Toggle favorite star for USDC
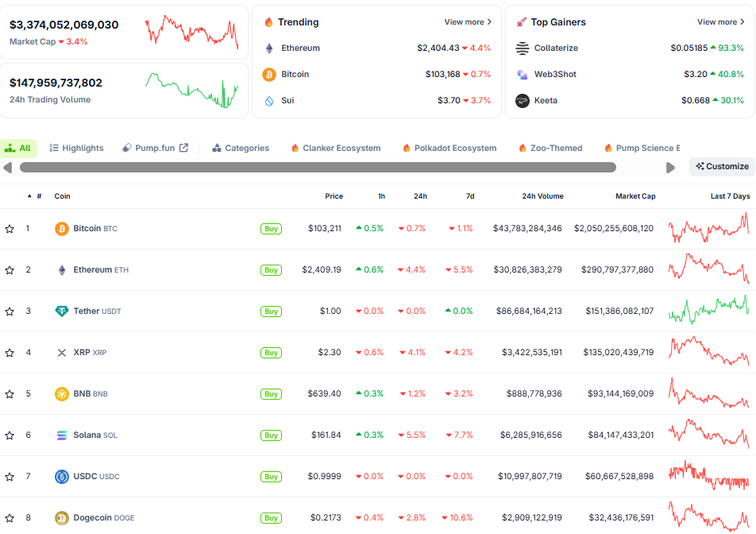756x534 pixels. pos(10,477)
